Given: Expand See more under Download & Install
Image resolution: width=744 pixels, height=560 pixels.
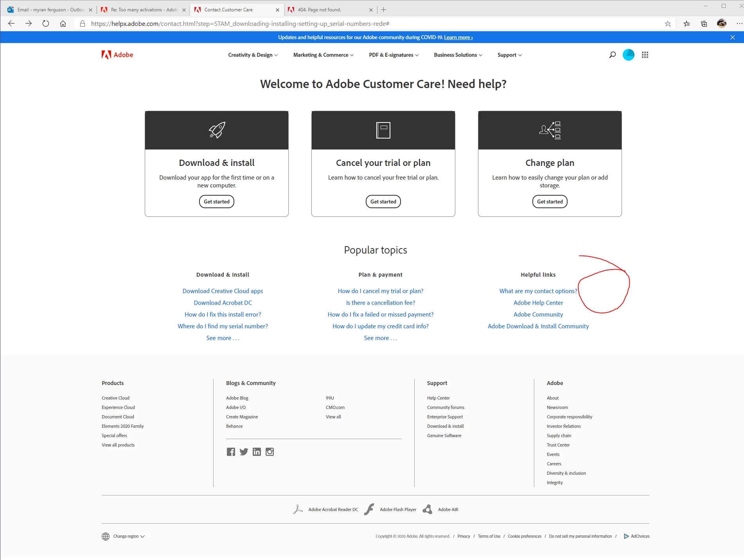Looking at the screenshot, I should (x=223, y=338).
